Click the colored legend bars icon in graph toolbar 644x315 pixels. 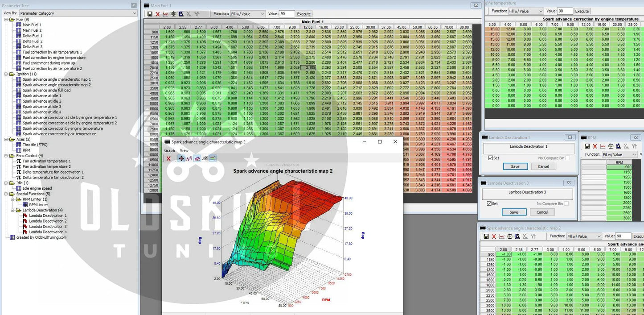213,158
